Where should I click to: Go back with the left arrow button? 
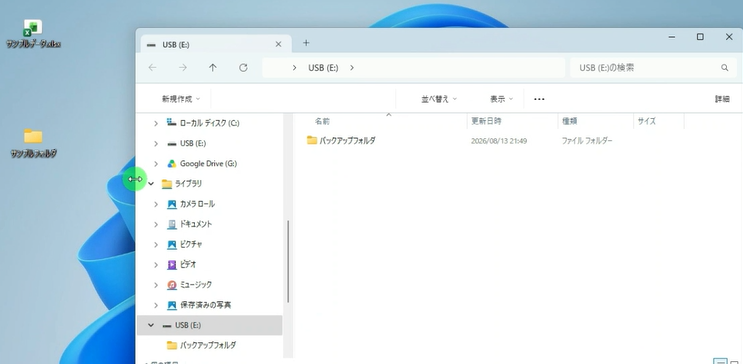pos(152,68)
